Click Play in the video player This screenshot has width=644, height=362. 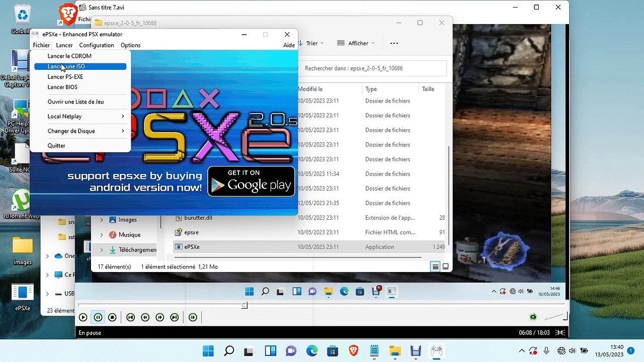(83, 317)
